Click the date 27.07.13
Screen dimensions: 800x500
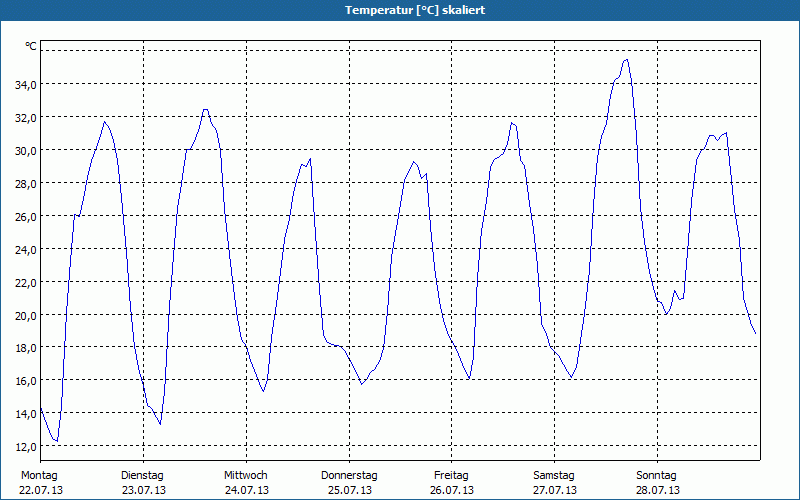coord(555,490)
